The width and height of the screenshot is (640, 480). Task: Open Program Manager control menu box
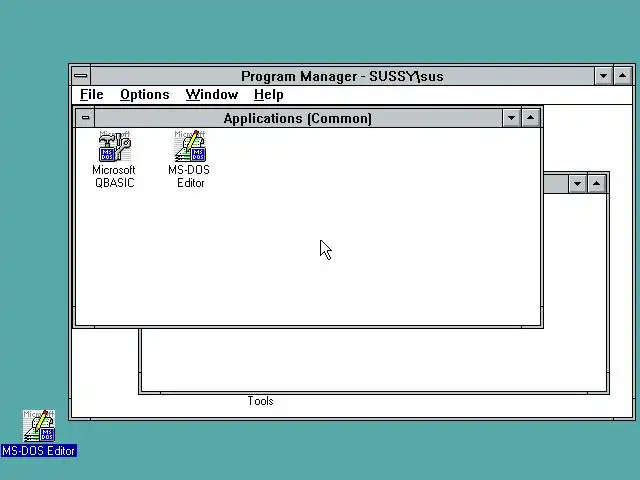click(x=81, y=76)
